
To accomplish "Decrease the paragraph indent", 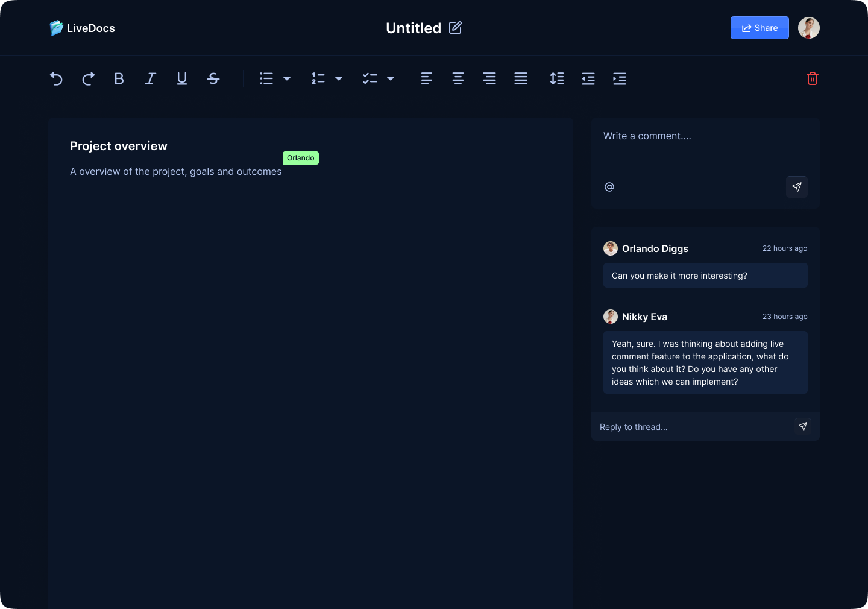I will point(588,78).
